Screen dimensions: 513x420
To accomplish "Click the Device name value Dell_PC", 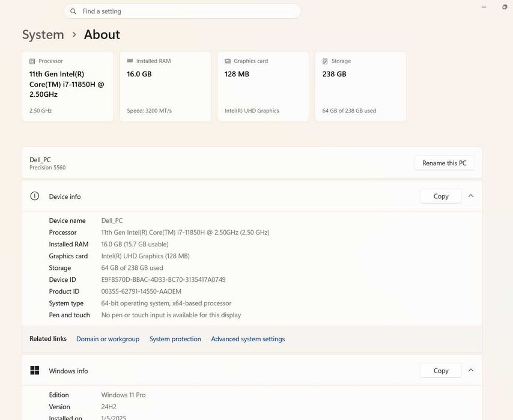I will point(112,221).
